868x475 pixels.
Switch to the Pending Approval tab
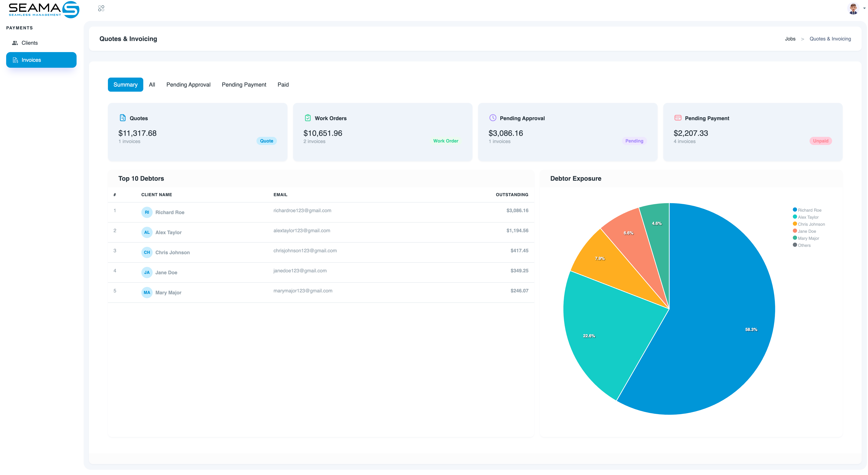point(188,84)
